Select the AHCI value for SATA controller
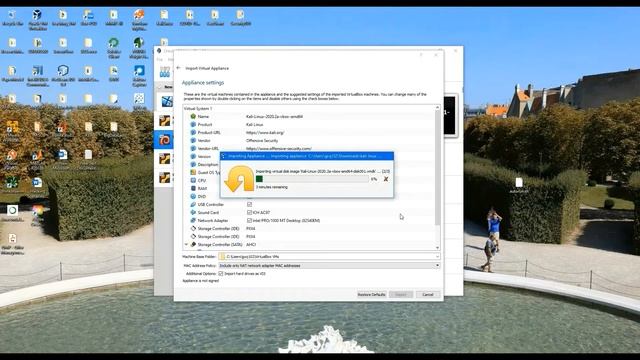Image resolution: width=640 pixels, height=360 pixels. pyautogui.click(x=251, y=244)
